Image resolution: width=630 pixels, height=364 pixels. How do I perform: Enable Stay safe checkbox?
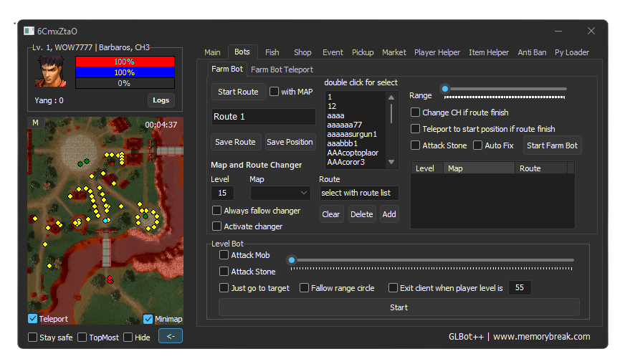point(32,337)
